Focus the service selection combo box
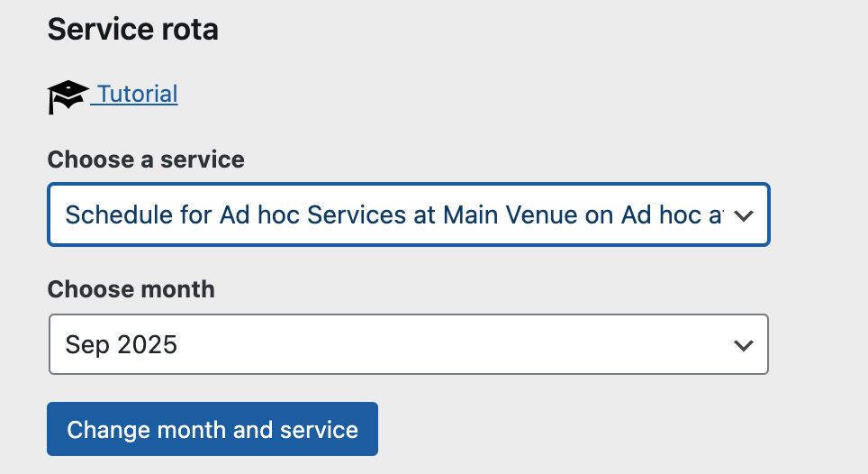 (408, 215)
